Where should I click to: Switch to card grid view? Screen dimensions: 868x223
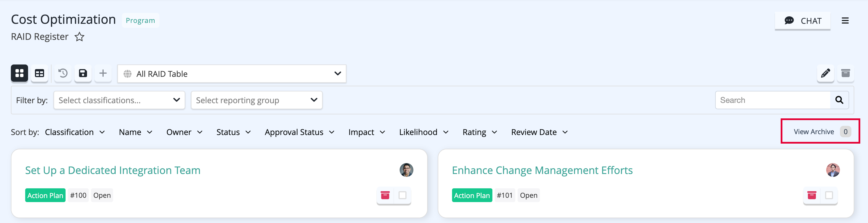(19, 73)
